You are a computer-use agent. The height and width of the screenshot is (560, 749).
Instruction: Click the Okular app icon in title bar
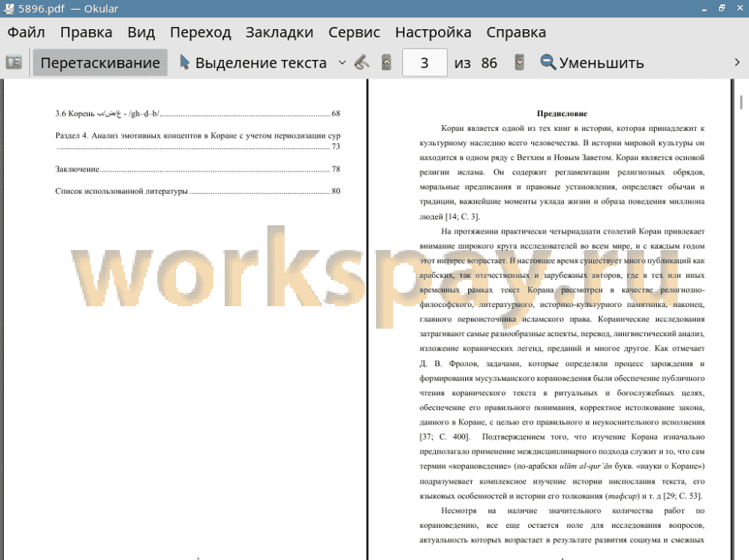click(x=8, y=8)
